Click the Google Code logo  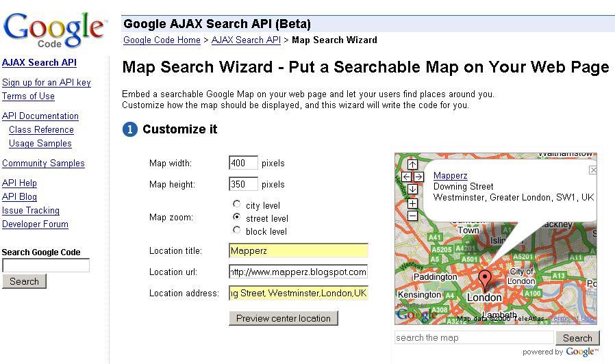(x=55, y=29)
